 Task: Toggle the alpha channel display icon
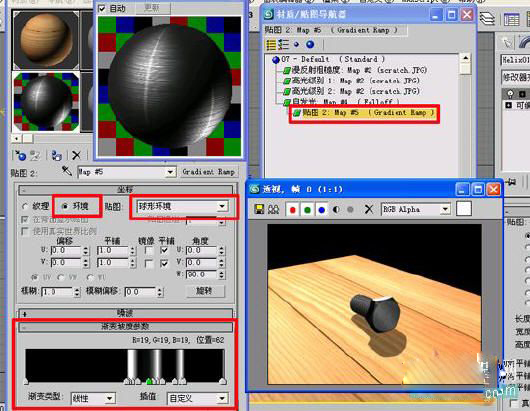click(x=336, y=210)
